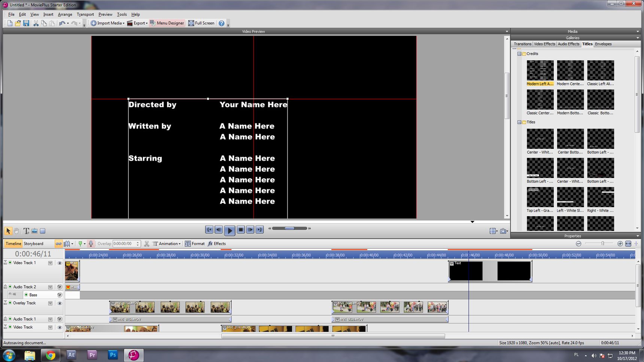
Task: Step back one frame
Action: pos(219,230)
